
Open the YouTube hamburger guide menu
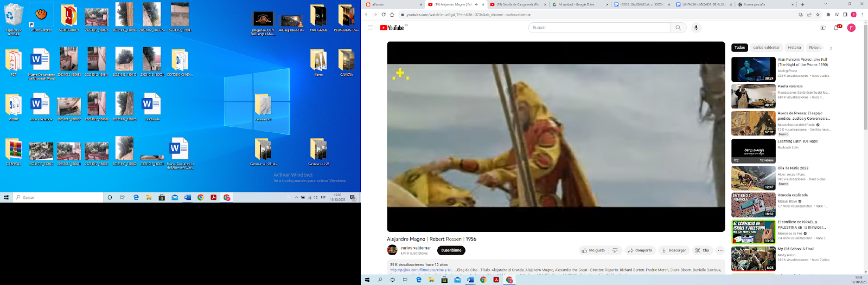(x=370, y=28)
